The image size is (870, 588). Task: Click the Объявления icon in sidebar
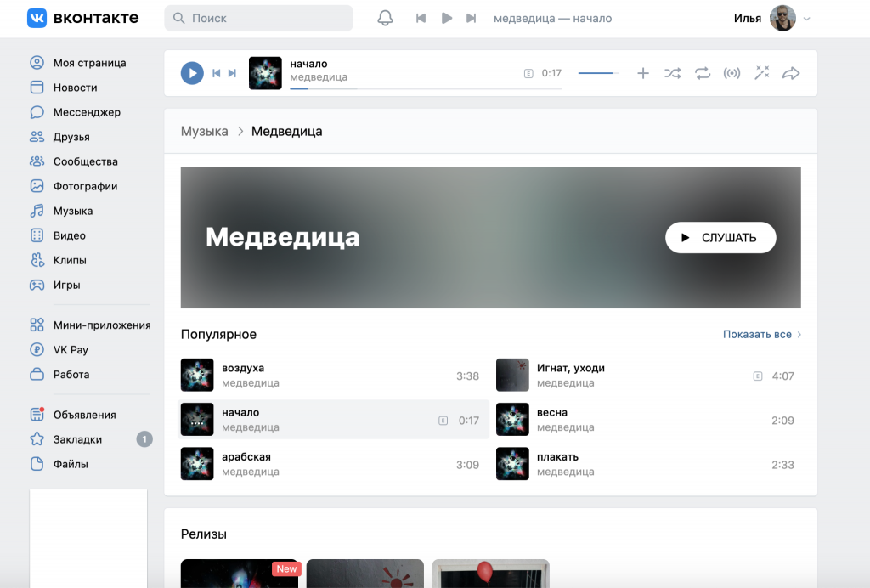37,415
